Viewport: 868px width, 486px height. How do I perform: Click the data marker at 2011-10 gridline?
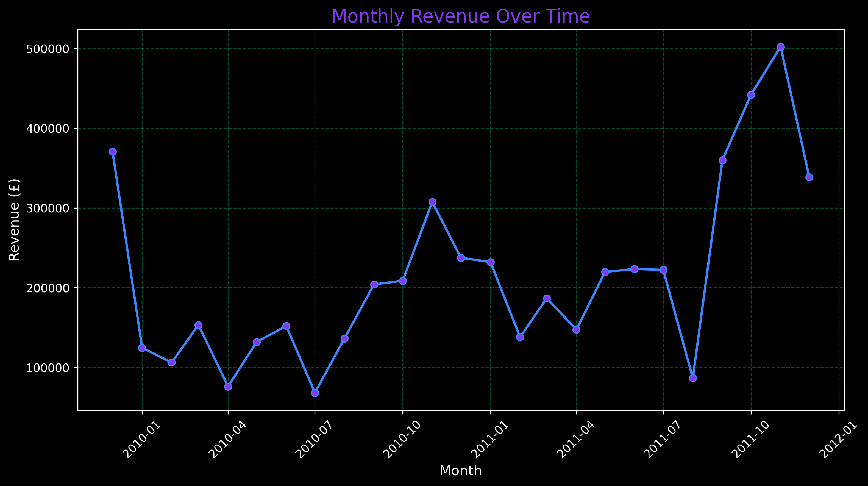click(751, 95)
